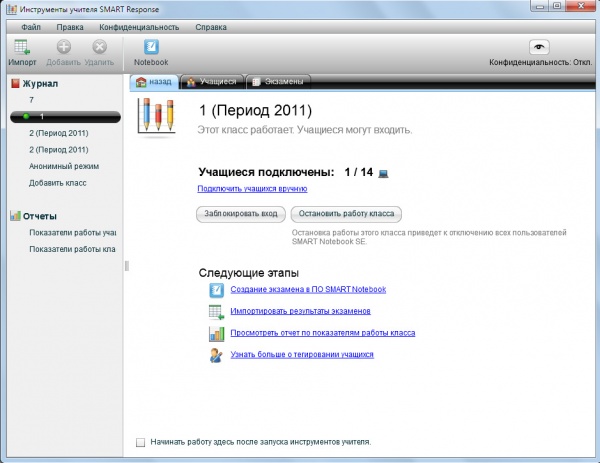Screen dimensions: 600x463
Task: Select Анонимный режим in sidebar
Action: click(x=64, y=166)
